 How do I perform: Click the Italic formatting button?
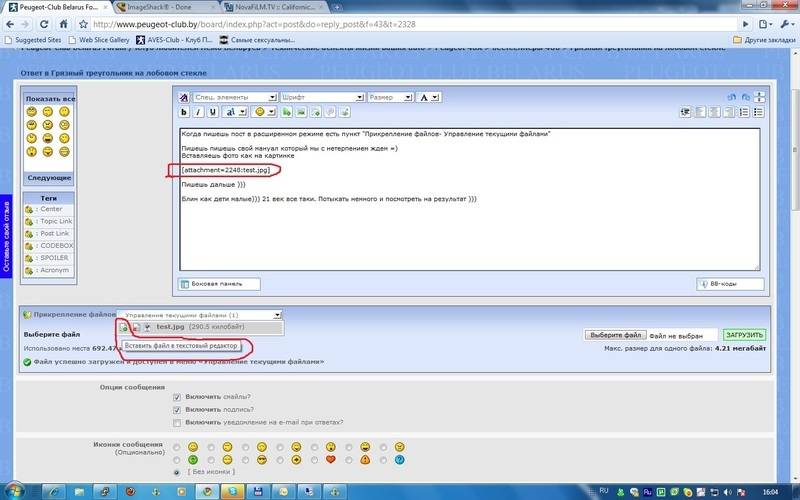coord(200,112)
